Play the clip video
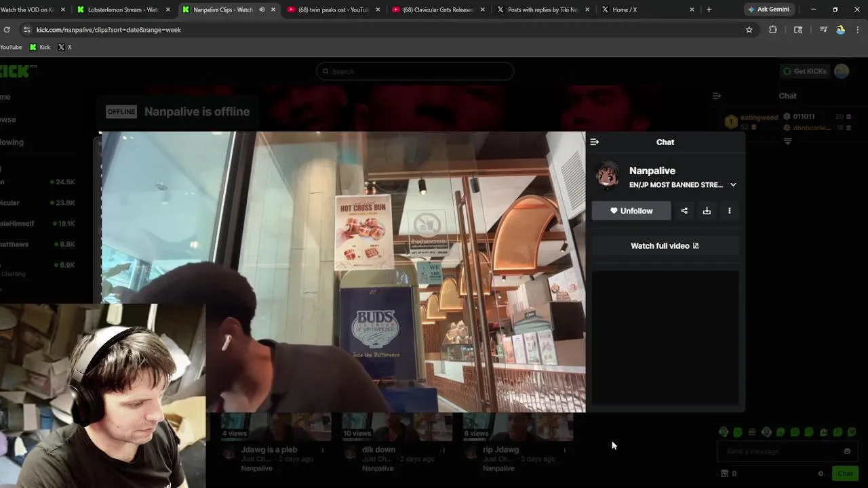This screenshot has height=488, width=868. click(x=343, y=272)
